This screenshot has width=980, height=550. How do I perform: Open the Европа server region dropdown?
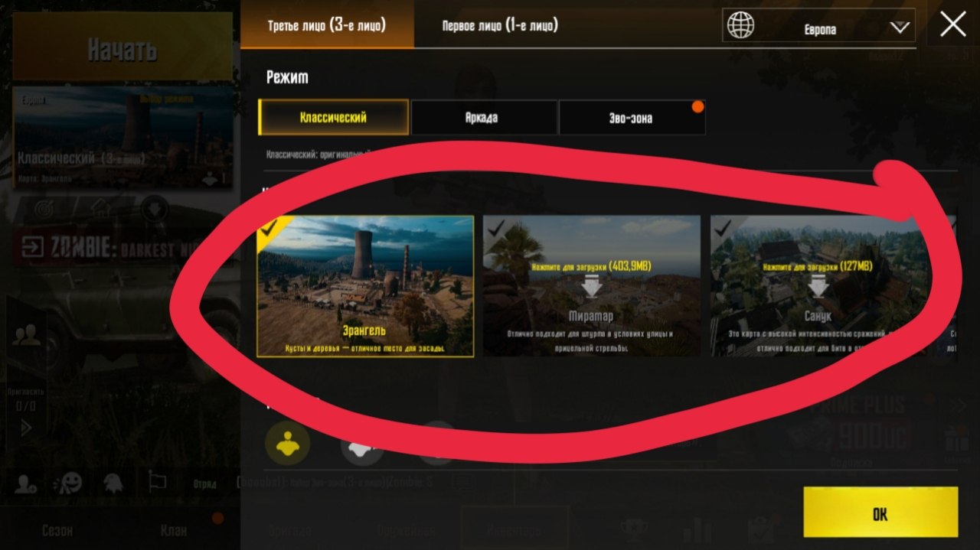point(818,25)
